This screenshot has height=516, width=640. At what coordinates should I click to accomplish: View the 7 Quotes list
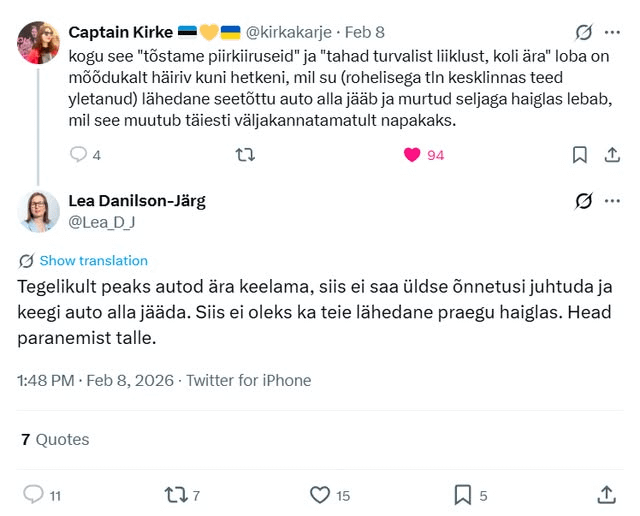coord(55,440)
